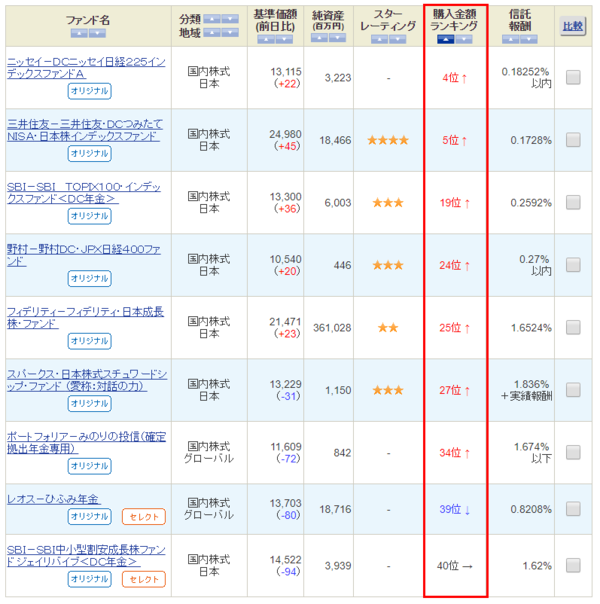Open レオス-ひふみ年金 link
The width and height of the screenshot is (600, 604).
point(54,499)
